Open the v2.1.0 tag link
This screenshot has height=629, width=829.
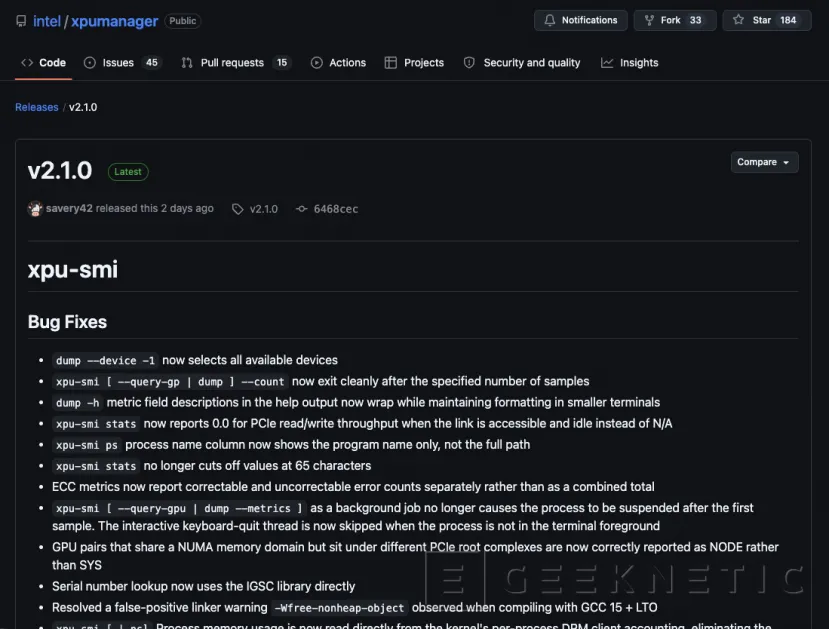pyautogui.click(x=263, y=209)
